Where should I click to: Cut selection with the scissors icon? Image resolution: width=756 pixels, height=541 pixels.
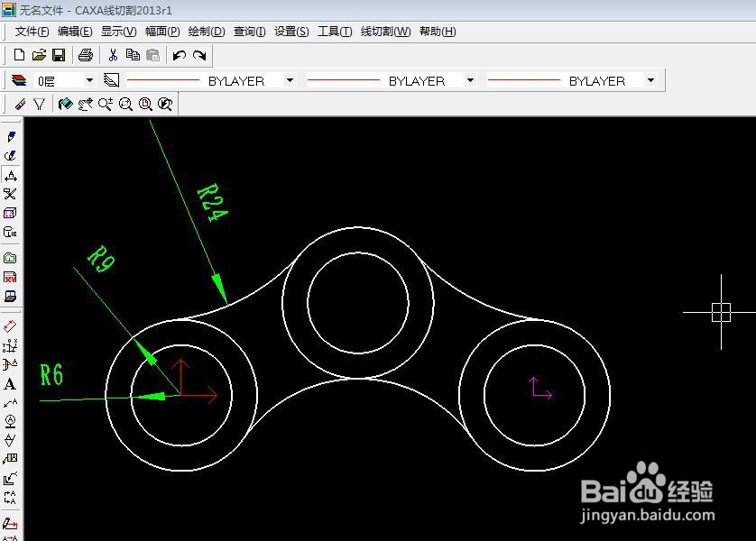[113, 55]
